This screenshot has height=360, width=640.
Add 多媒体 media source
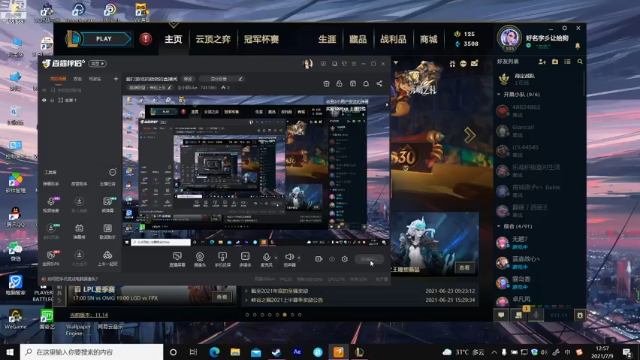coord(245,259)
